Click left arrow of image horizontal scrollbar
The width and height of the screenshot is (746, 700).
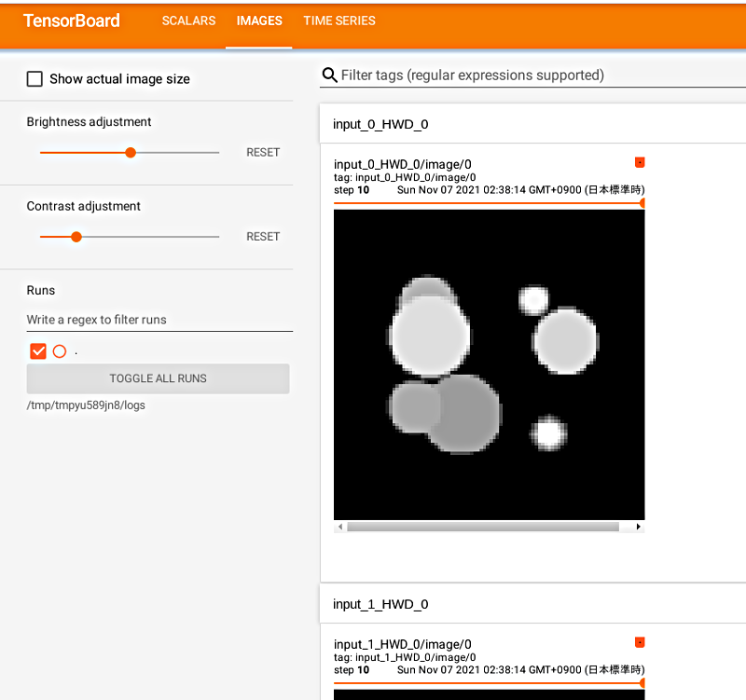[340, 527]
